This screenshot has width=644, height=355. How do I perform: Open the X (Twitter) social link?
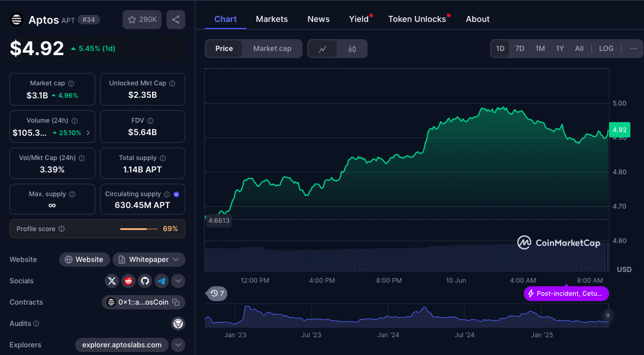pos(112,281)
